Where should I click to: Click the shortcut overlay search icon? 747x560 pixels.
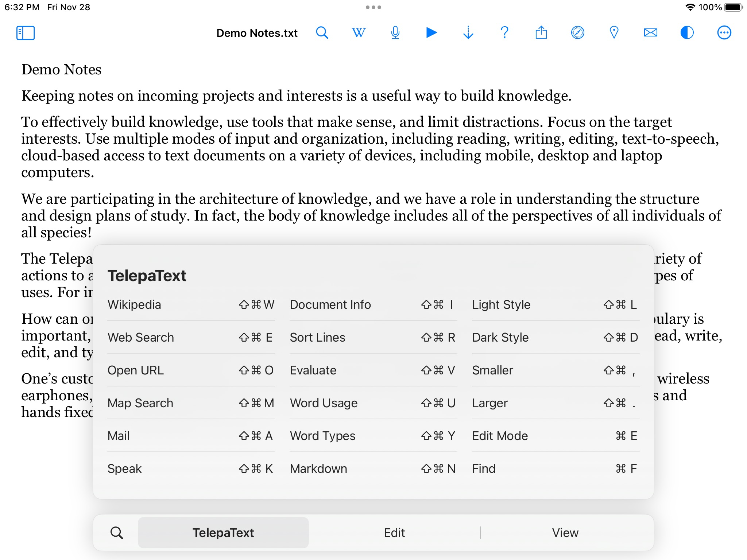click(x=117, y=533)
